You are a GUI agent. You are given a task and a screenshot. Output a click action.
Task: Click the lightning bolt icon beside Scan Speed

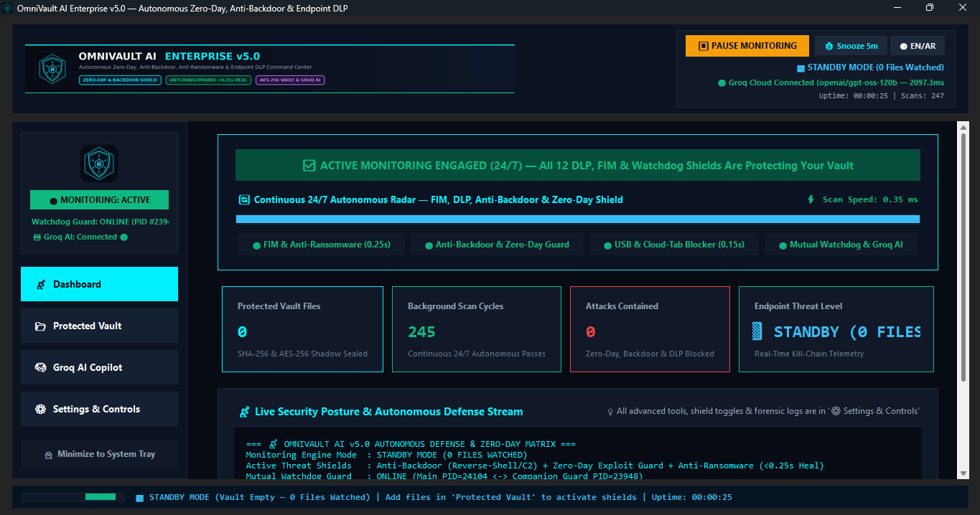pyautogui.click(x=811, y=199)
